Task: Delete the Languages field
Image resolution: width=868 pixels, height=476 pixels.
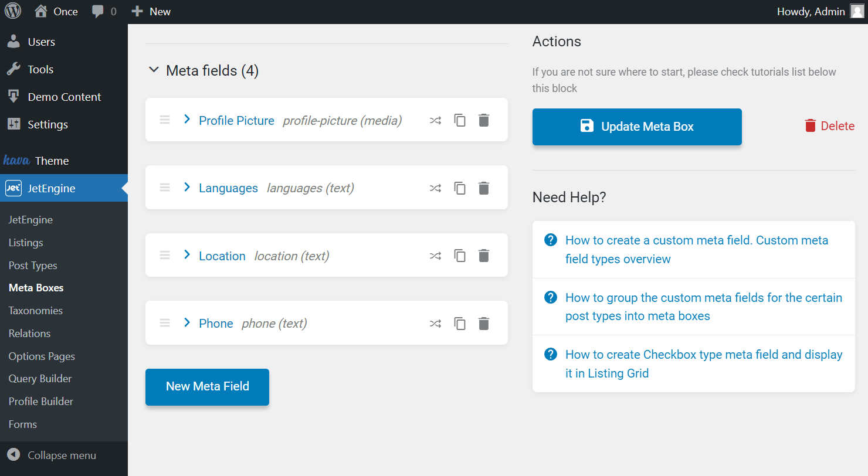Action: click(483, 188)
